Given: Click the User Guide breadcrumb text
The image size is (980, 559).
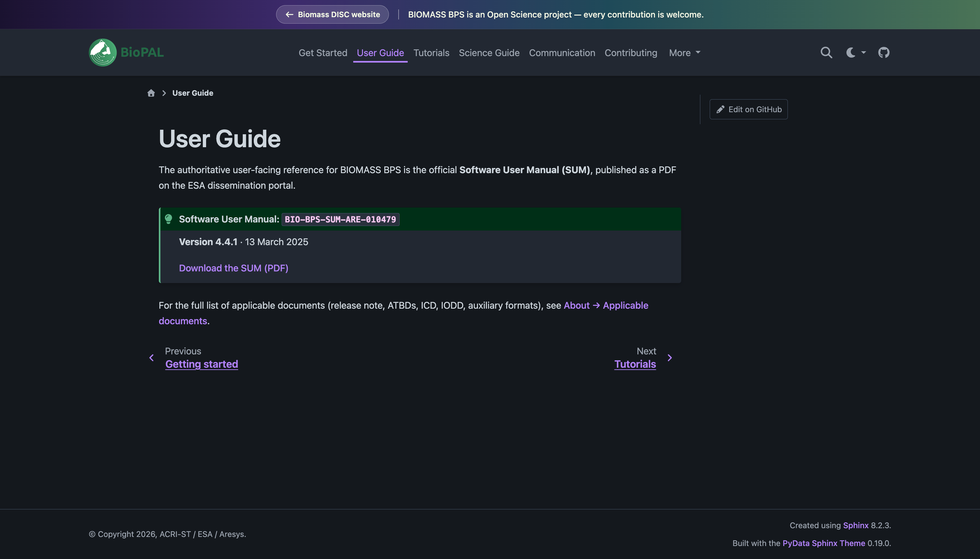Looking at the screenshot, I should coord(192,93).
